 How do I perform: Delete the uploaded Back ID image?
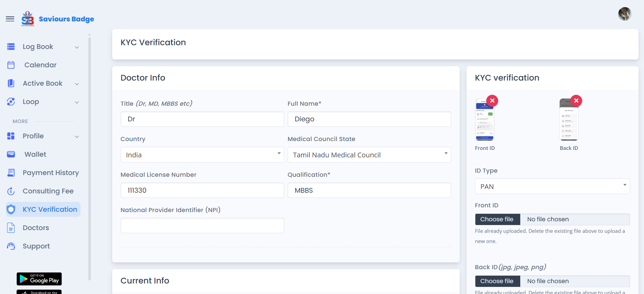tap(576, 101)
